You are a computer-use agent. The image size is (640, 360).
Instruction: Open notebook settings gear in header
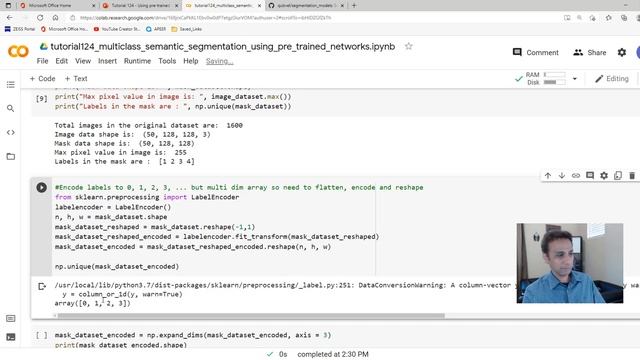pyautogui.click(x=622, y=52)
